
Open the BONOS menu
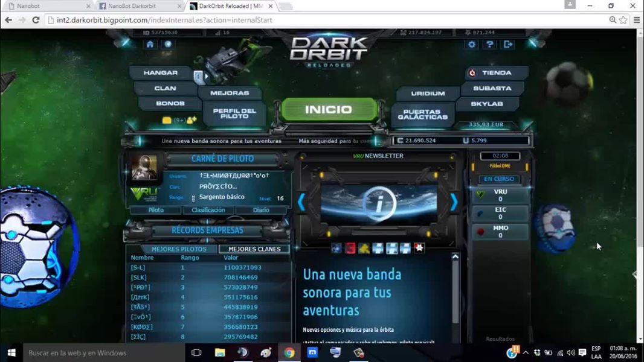pyautogui.click(x=170, y=104)
